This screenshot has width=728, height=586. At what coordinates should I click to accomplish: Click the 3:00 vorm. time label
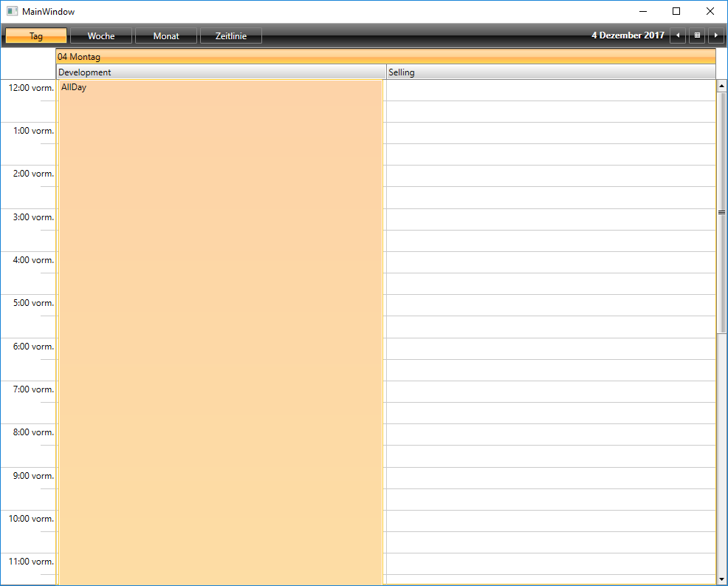(x=33, y=217)
